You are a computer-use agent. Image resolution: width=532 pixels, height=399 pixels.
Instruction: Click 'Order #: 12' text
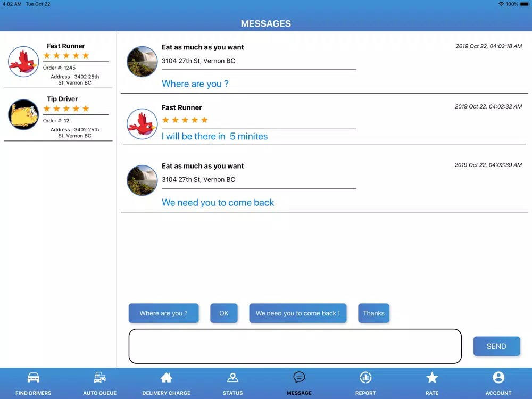pyautogui.click(x=56, y=120)
